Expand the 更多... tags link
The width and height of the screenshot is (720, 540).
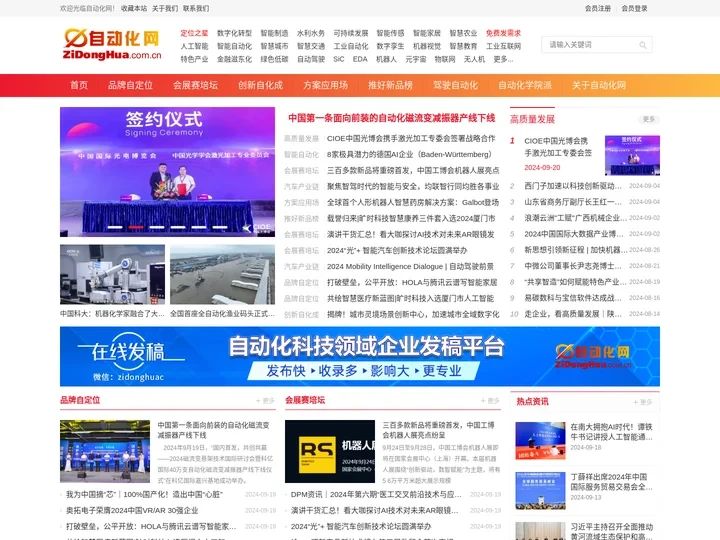point(503,59)
